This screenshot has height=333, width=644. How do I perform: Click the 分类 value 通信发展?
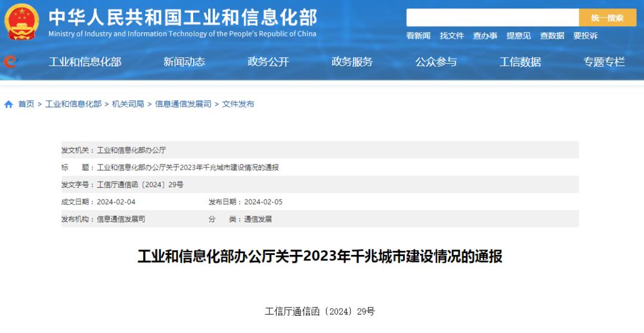point(258,219)
